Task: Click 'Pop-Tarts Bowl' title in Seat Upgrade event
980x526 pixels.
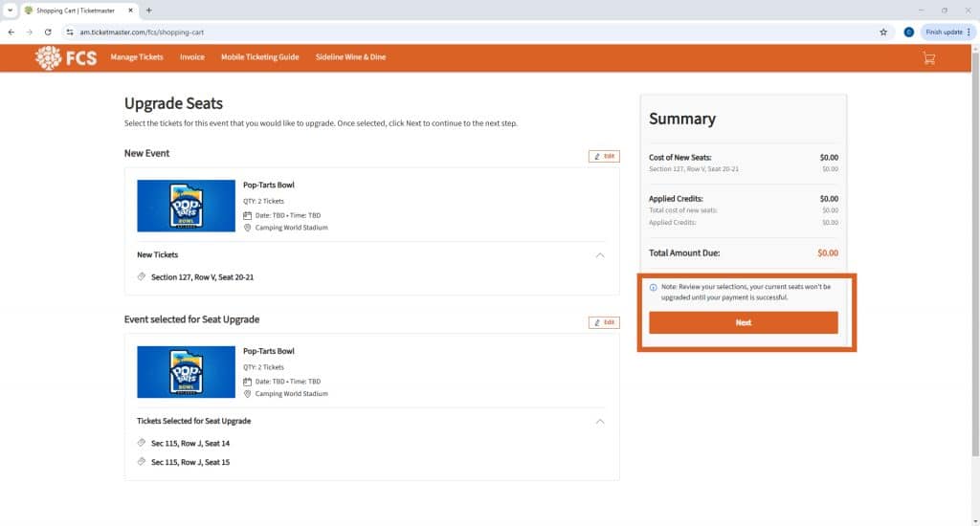Action: (269, 351)
